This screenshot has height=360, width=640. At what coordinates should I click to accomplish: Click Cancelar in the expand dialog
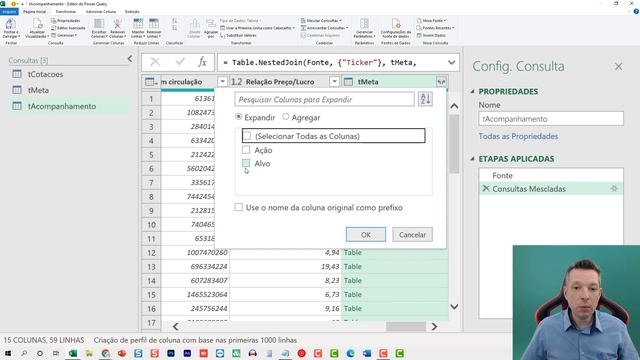click(412, 235)
